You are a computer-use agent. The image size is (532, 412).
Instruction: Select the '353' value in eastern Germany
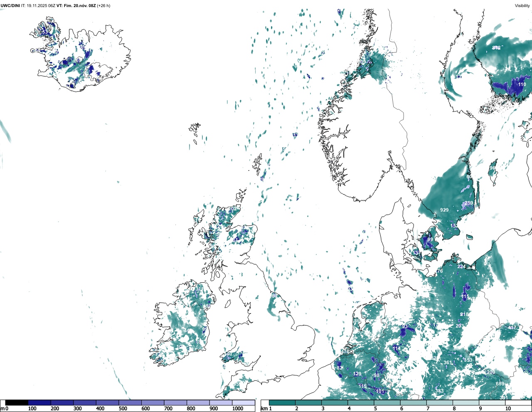coord(468,360)
